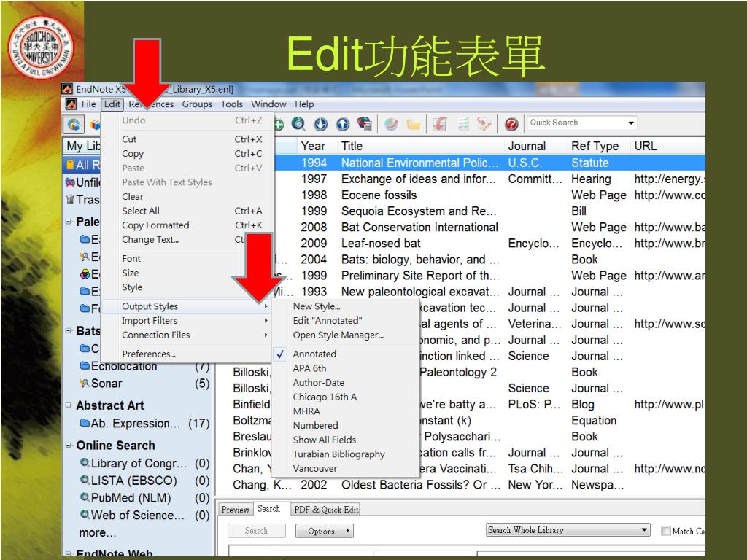Sort references by the Year column header

(x=313, y=146)
